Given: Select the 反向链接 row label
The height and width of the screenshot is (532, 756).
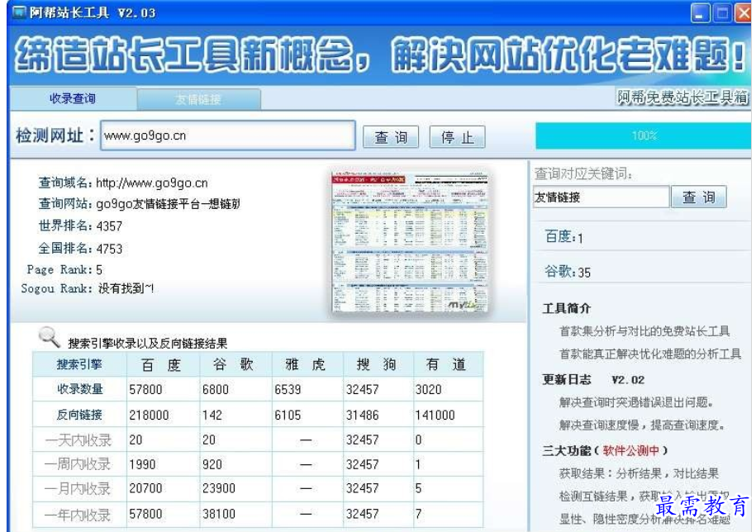Looking at the screenshot, I should pyautogui.click(x=79, y=415).
